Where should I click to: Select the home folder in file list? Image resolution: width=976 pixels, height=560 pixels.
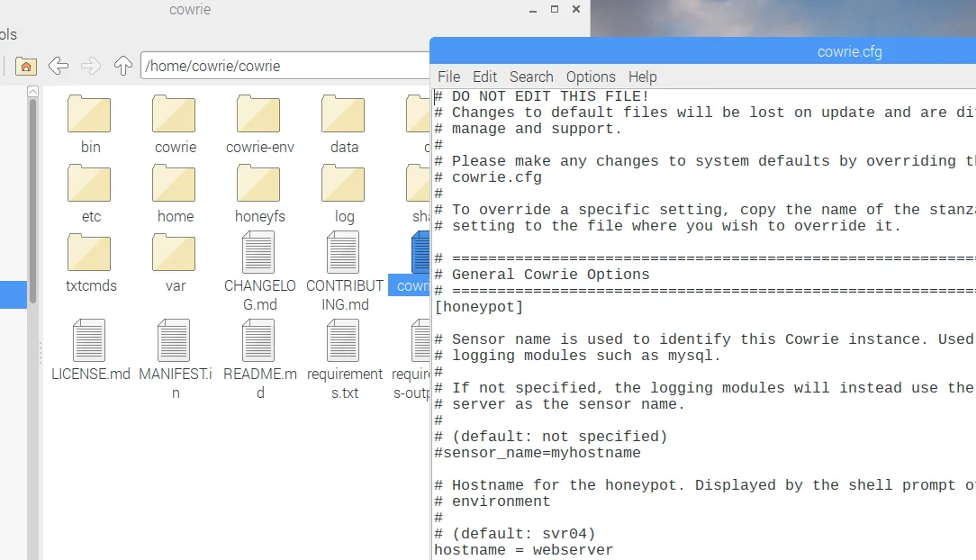pyautogui.click(x=175, y=183)
